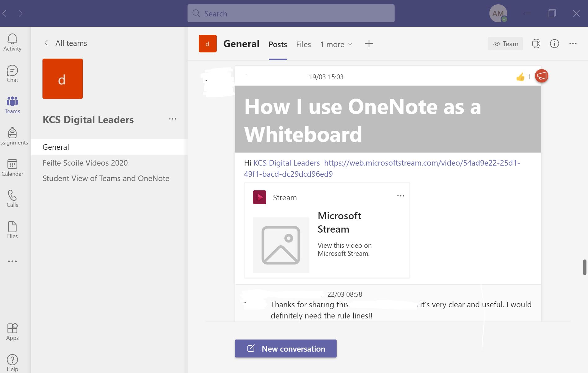Image resolution: width=588 pixels, height=373 pixels.
Task: Click the Microsoft Stream card title
Action: click(x=339, y=222)
